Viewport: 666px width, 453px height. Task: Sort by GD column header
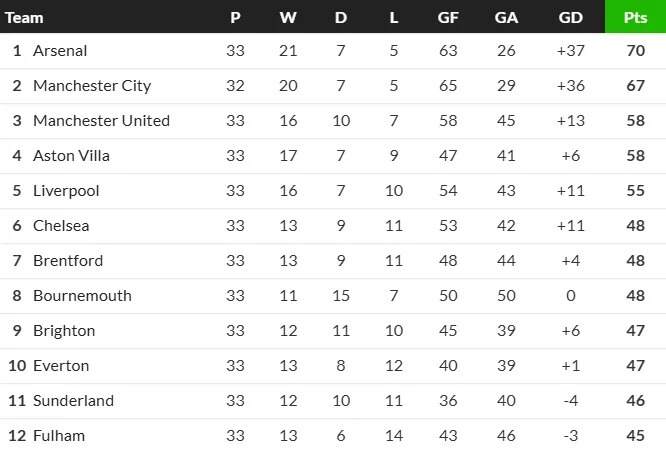(x=570, y=17)
